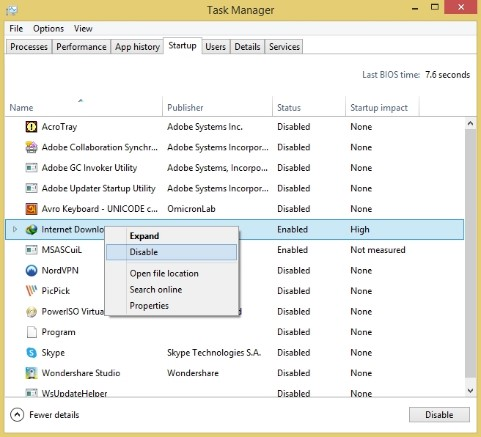Switch to the Details tab
This screenshot has width=481, height=437.
pyautogui.click(x=247, y=47)
